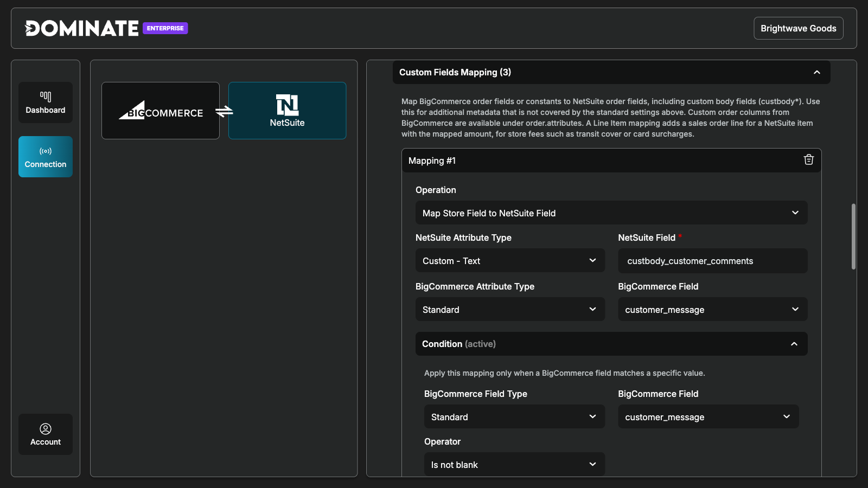Open the Operator dropdown showing Is not blank
868x488 pixels.
point(514,464)
